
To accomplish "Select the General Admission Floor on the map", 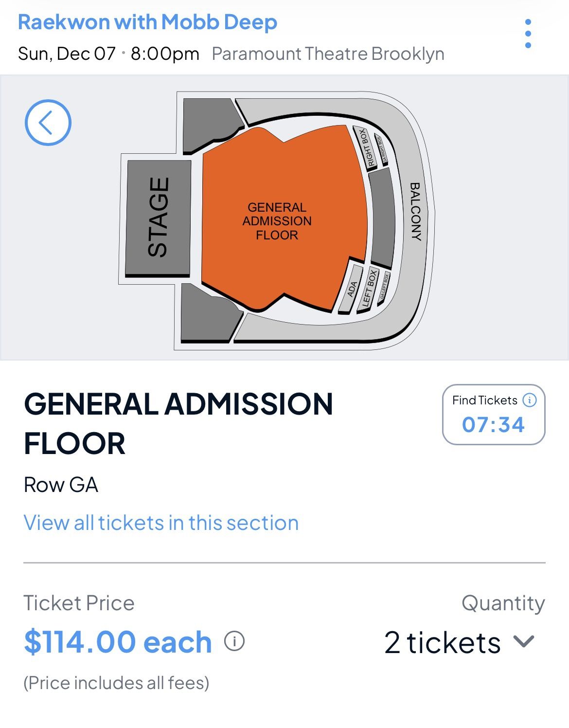I will click(x=277, y=221).
